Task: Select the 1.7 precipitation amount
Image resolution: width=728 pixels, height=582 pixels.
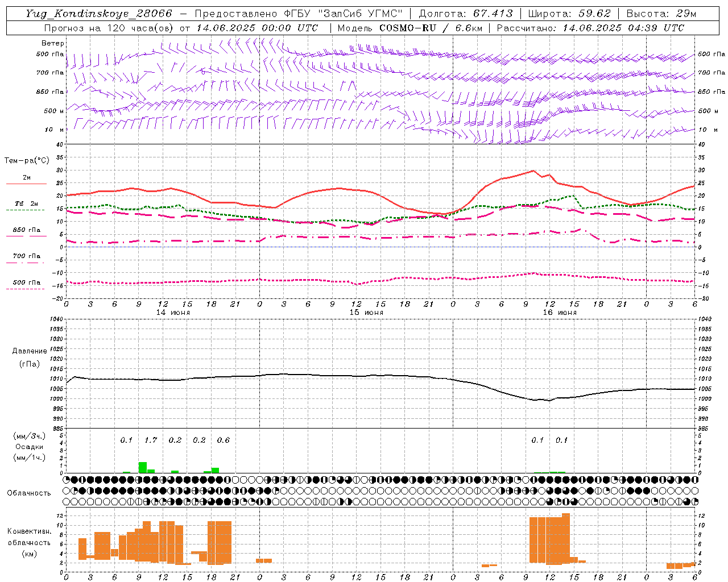Action: 151,440
